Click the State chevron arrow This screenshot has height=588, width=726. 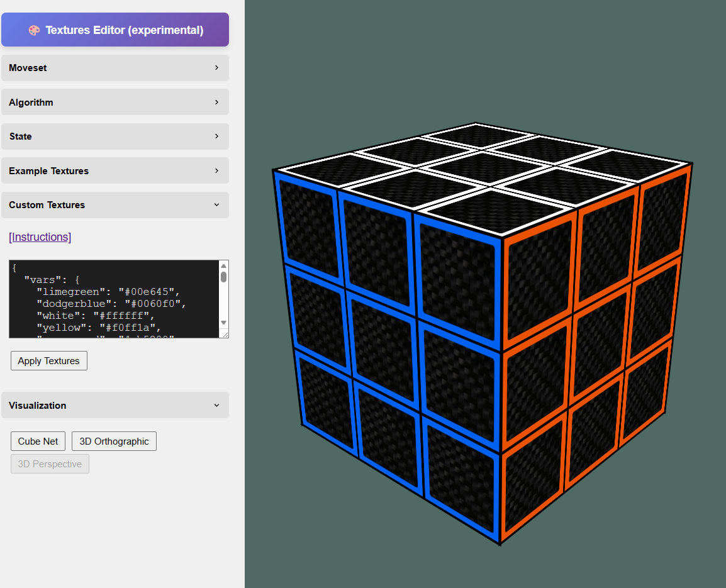216,136
